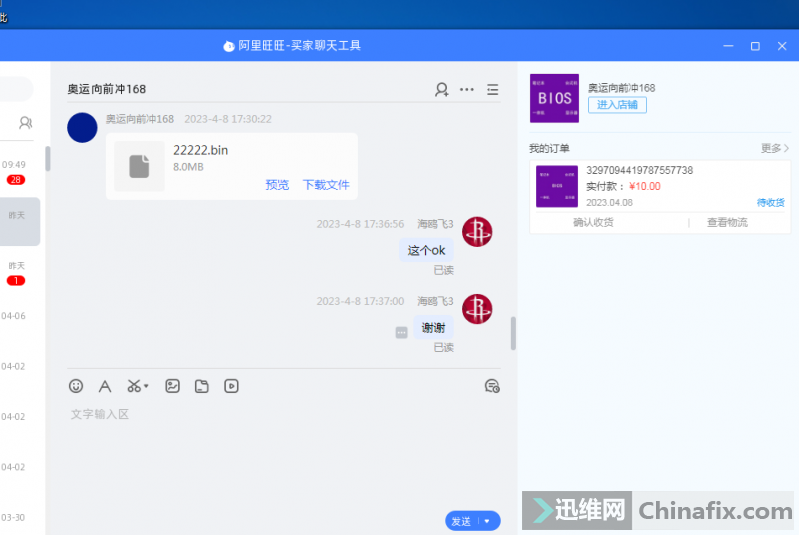This screenshot has height=535, width=799.
Task: Open the contacts icon in left sidebar
Action: [25, 123]
